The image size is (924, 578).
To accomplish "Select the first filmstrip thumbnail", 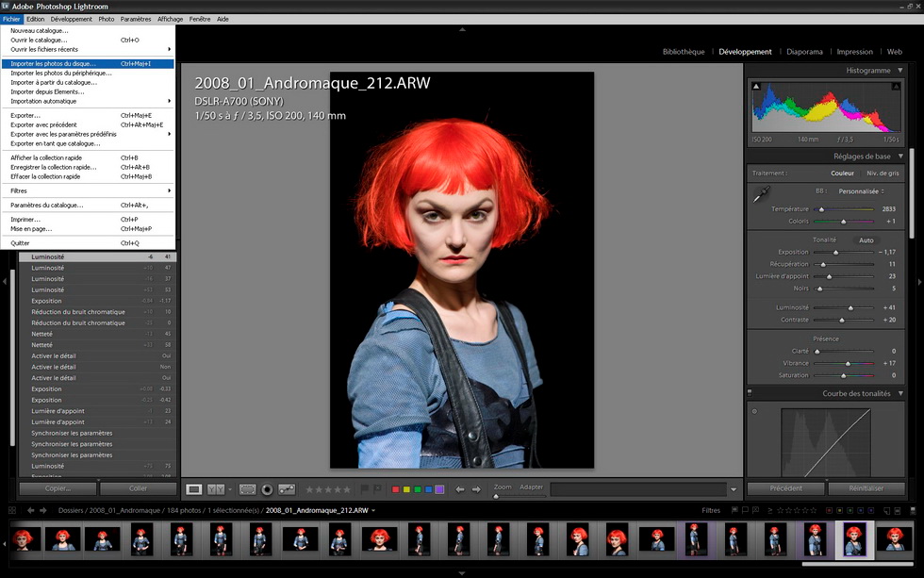I will [25, 538].
